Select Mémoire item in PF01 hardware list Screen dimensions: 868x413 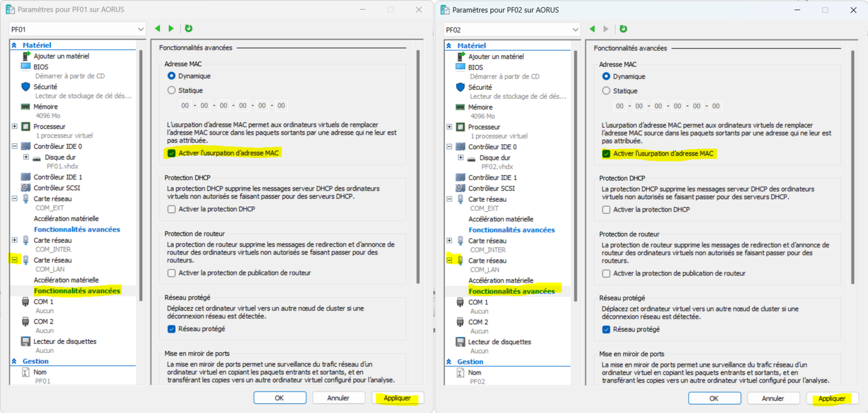click(x=45, y=107)
